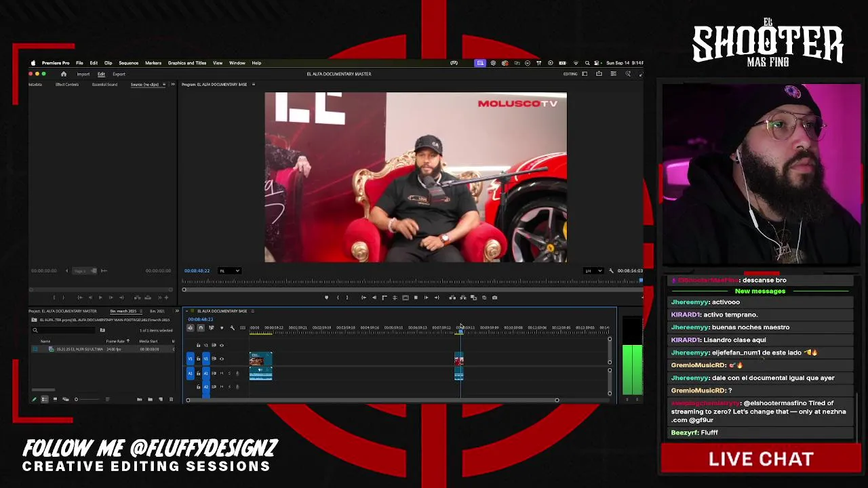Viewport: 868px width, 488px height.
Task: Open macOS Spotlight search icon
Action: coord(587,63)
